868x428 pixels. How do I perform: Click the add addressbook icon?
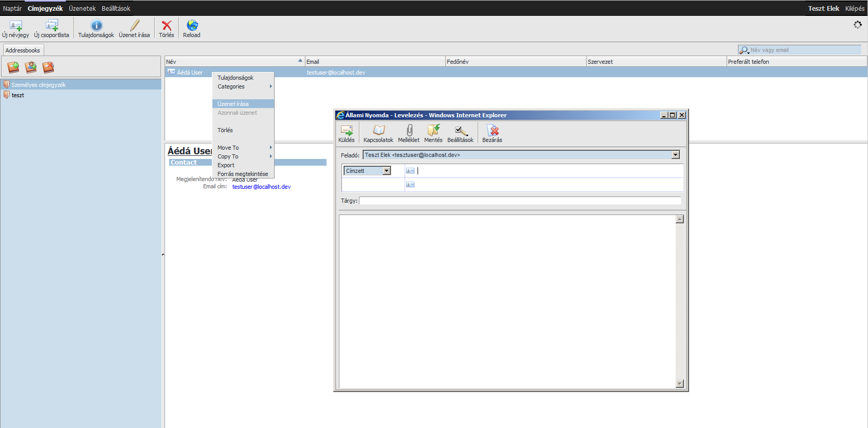[x=13, y=67]
